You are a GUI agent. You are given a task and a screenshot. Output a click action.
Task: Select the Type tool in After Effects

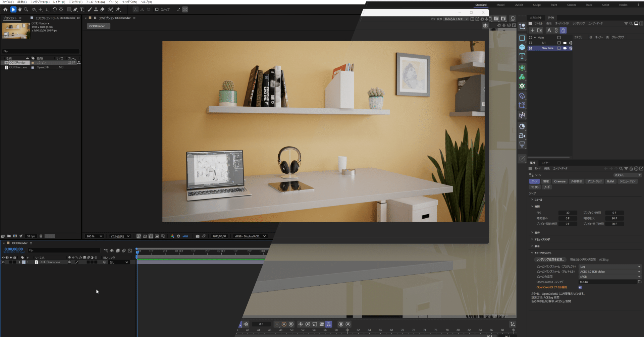[82, 9]
